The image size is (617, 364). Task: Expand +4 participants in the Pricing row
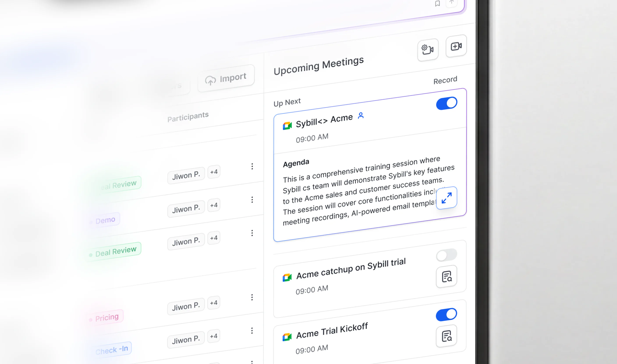click(214, 303)
